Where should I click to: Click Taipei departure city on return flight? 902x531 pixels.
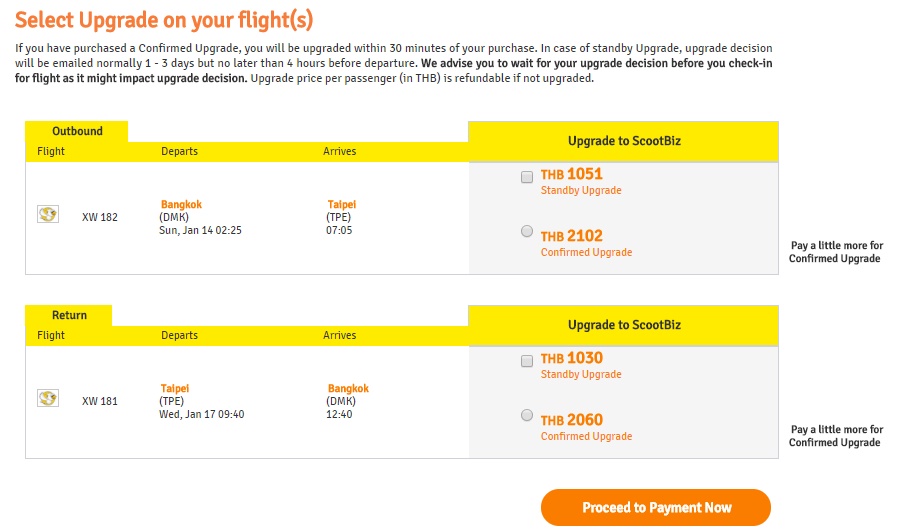tap(174, 388)
